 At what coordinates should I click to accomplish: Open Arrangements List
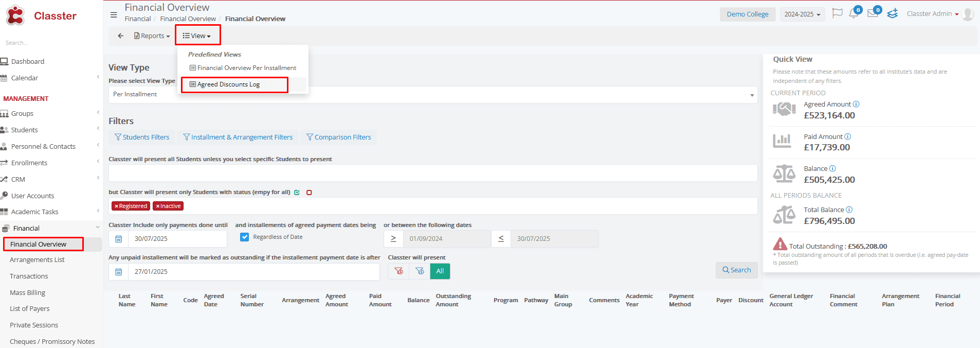pyautogui.click(x=37, y=260)
